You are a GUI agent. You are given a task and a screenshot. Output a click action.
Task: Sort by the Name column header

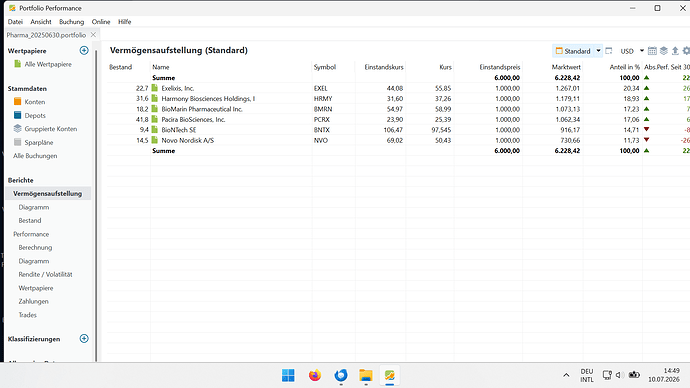click(x=161, y=67)
